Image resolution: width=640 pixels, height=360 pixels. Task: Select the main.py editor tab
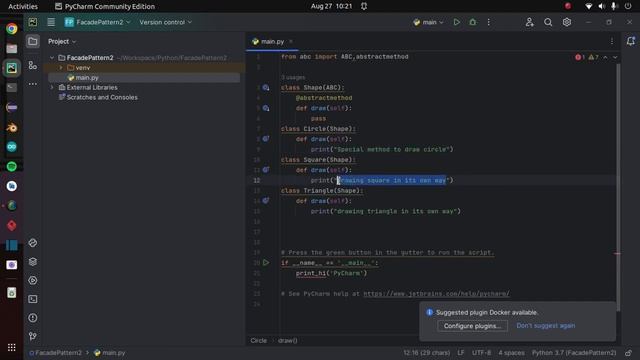tap(272, 41)
